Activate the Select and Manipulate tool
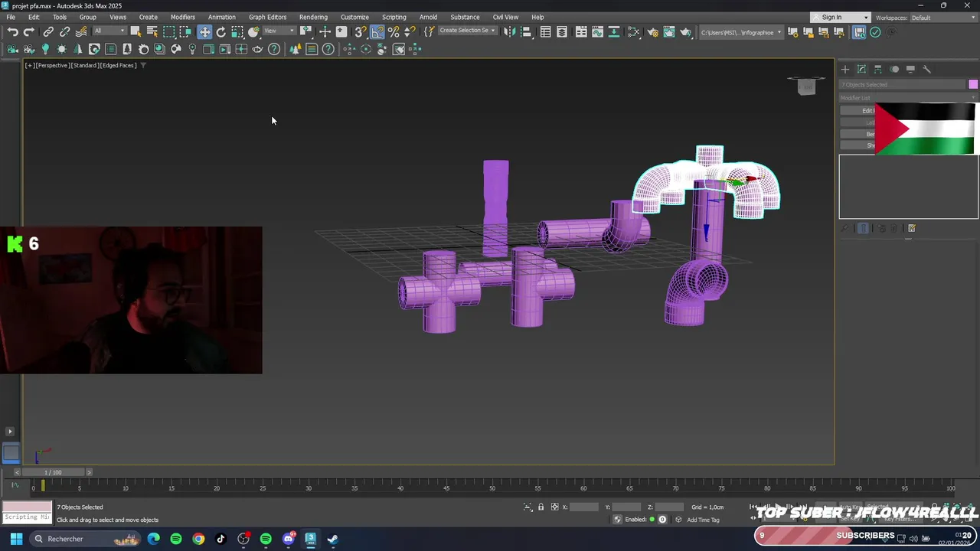The width and height of the screenshot is (980, 551). click(x=325, y=32)
